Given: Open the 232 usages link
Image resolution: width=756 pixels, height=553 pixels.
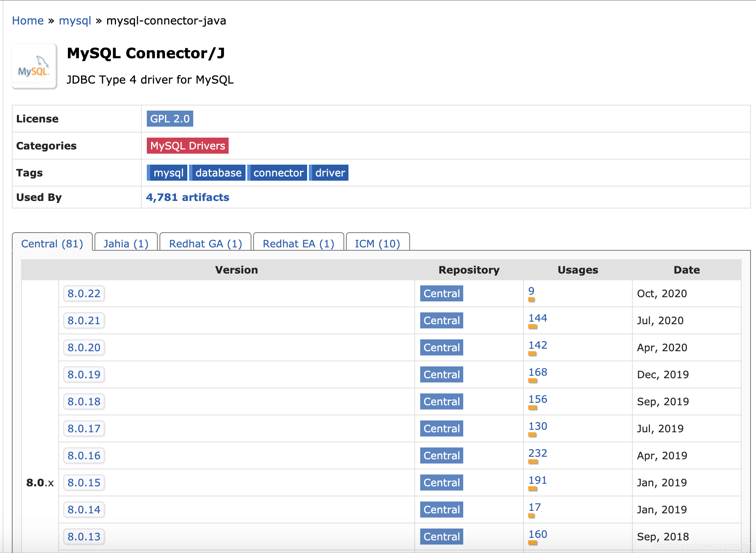Looking at the screenshot, I should 538,453.
